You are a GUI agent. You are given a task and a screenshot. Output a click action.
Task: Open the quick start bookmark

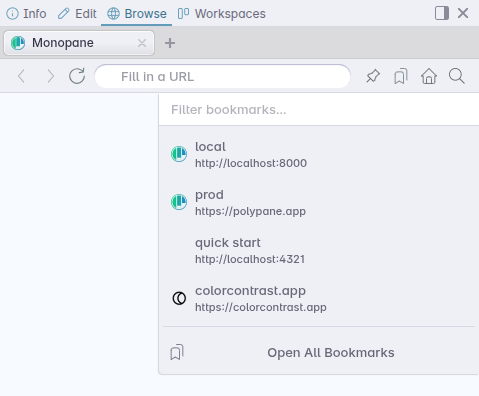point(319,250)
